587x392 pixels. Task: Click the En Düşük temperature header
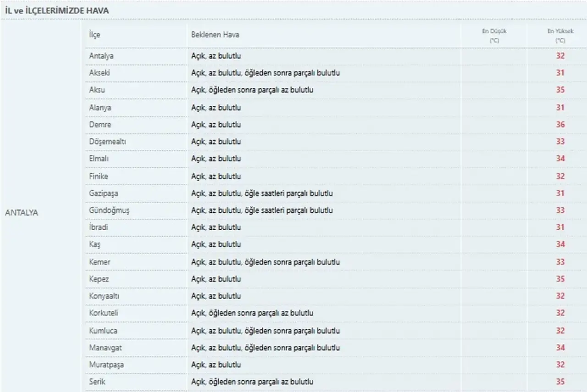tap(494, 36)
